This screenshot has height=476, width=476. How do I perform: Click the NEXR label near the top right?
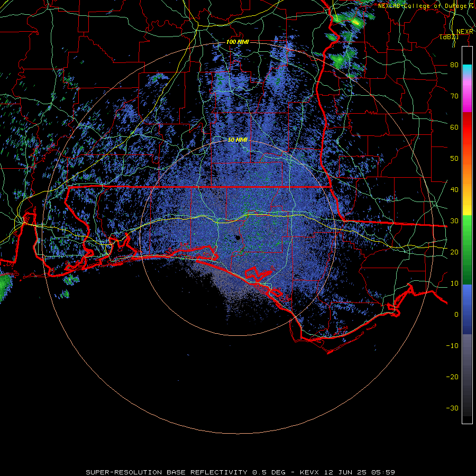pyautogui.click(x=465, y=32)
